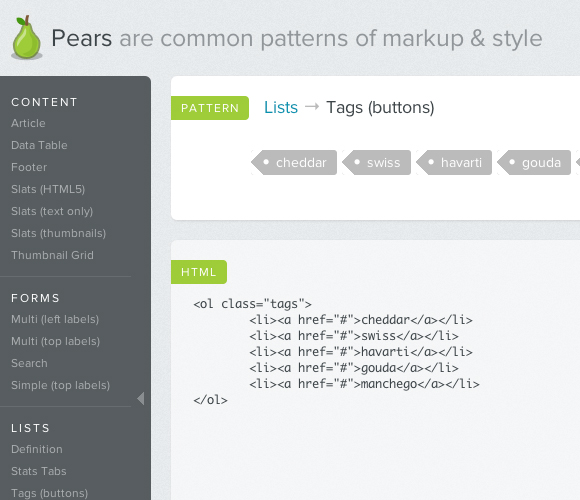The image size is (580, 500).
Task: Click the CONTENT section heading
Action: coord(44,102)
